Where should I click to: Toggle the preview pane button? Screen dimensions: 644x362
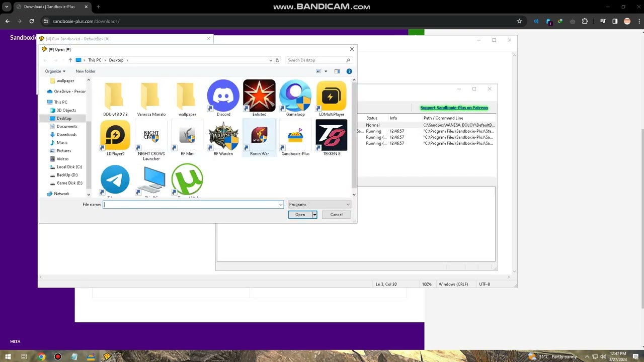pyautogui.click(x=337, y=71)
